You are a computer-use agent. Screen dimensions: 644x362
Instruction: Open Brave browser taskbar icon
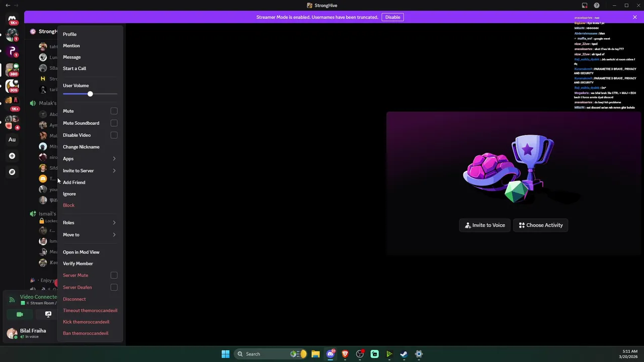[345, 354]
